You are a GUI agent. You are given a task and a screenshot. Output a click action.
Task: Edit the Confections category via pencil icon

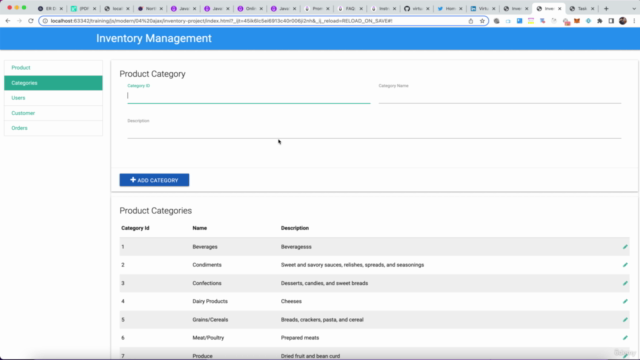tap(625, 283)
